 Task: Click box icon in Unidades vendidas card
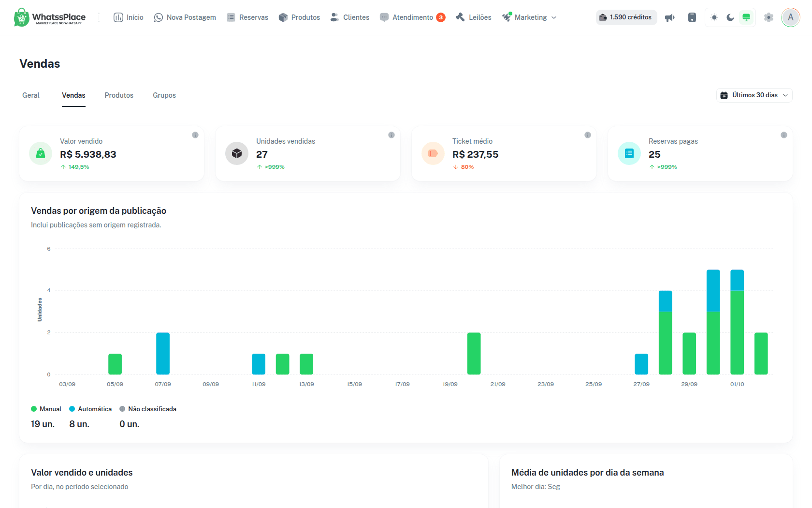tap(237, 153)
